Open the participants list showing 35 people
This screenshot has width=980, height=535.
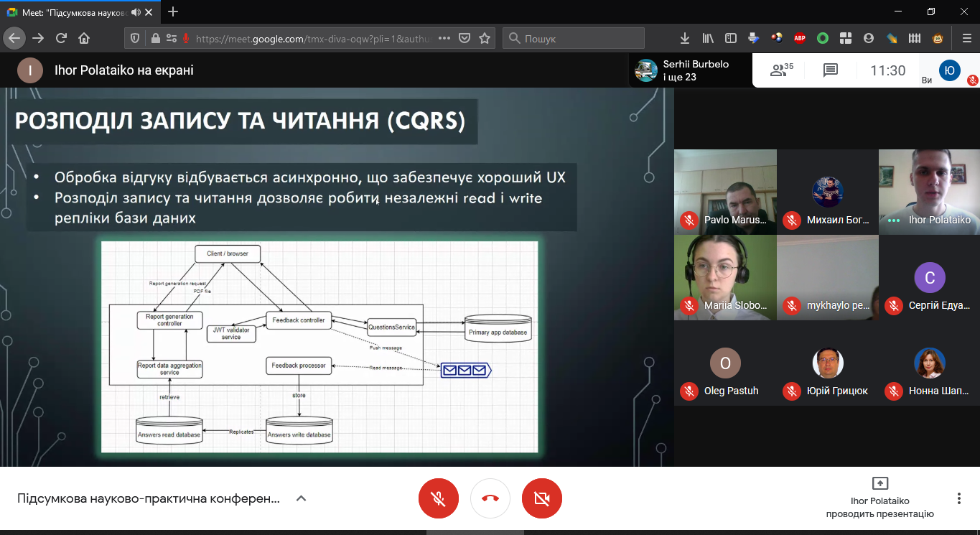[x=781, y=70]
